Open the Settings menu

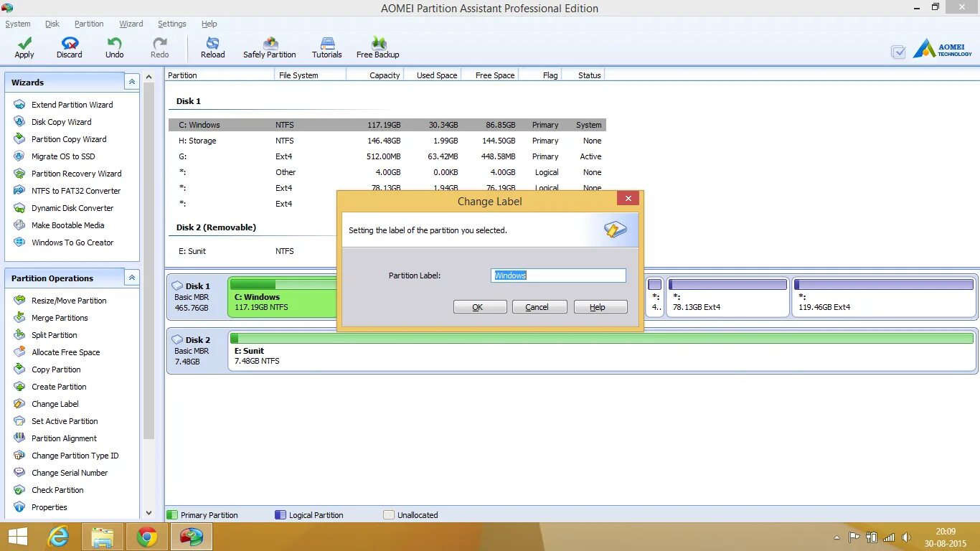point(171,24)
